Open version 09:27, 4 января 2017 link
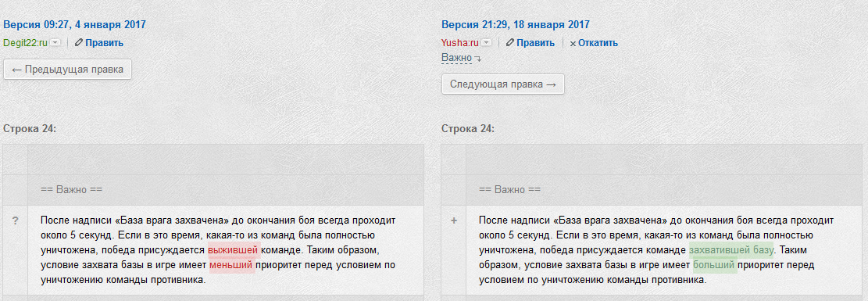Image resolution: width=868 pixels, height=301 pixels. 74,24
